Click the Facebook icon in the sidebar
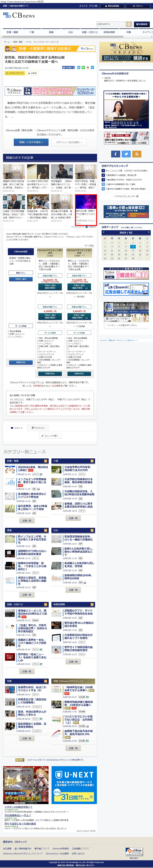This screenshot has height=868, width=153. (115, 154)
